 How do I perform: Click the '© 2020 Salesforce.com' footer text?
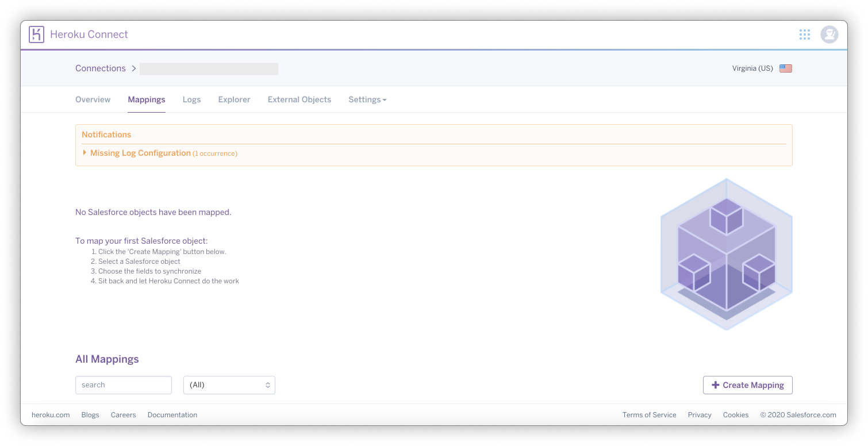click(x=798, y=415)
